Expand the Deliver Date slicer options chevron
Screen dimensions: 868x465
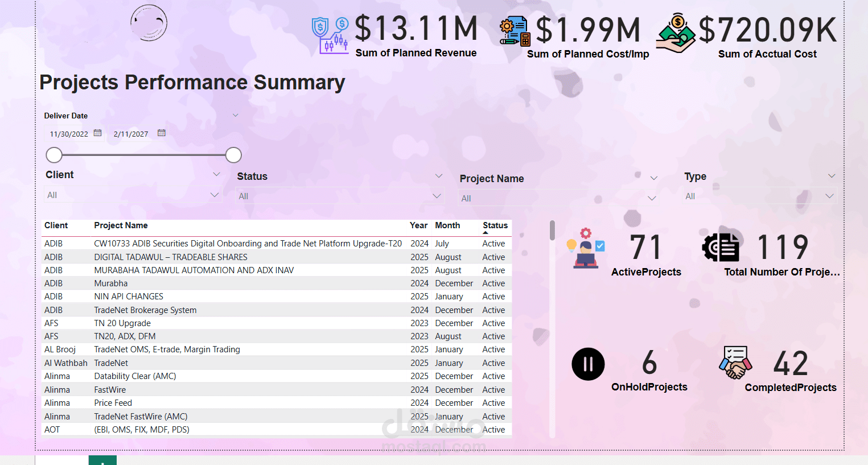point(235,116)
